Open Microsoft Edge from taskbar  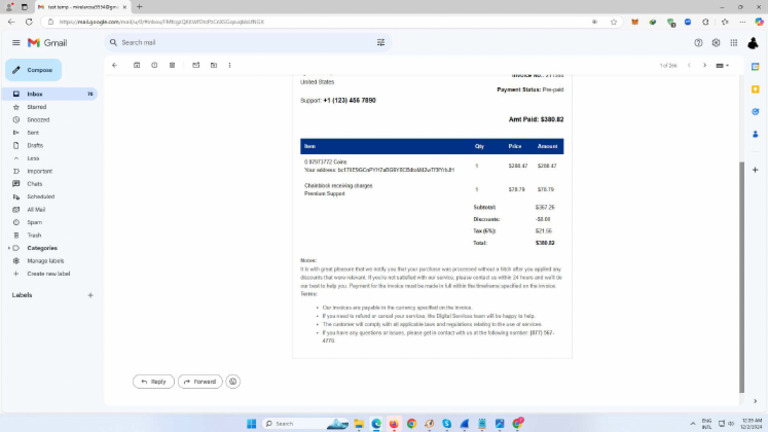pyautogui.click(x=376, y=424)
